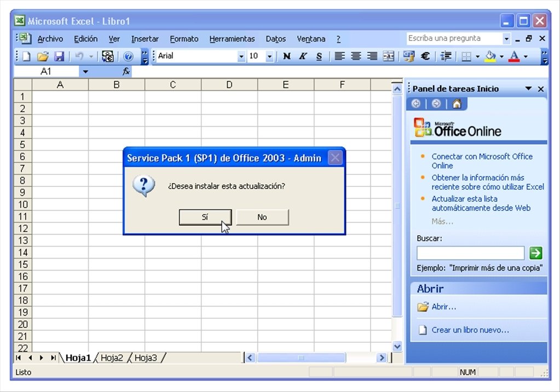Align text right

click(x=372, y=56)
